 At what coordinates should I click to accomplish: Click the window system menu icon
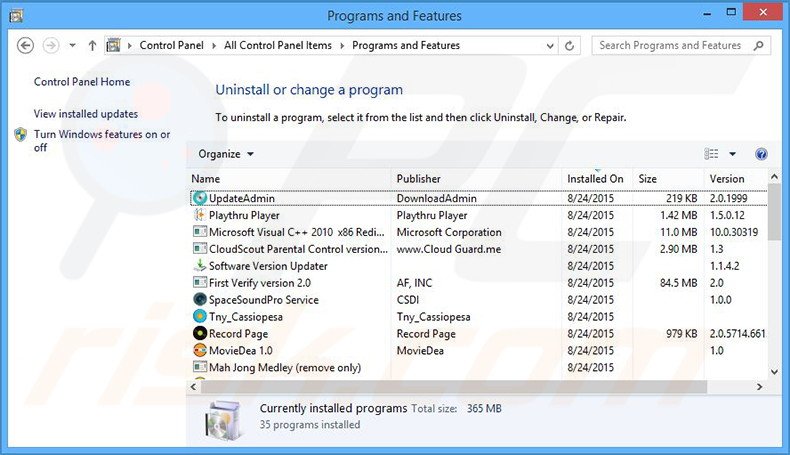tap(16, 16)
